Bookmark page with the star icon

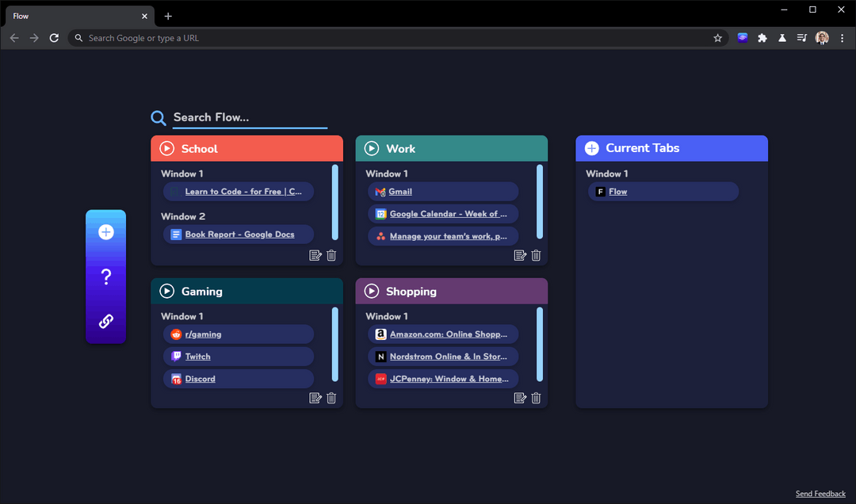coord(717,38)
